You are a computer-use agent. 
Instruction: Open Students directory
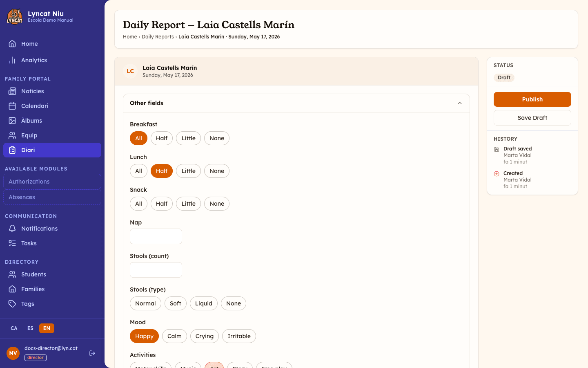pyautogui.click(x=52, y=274)
